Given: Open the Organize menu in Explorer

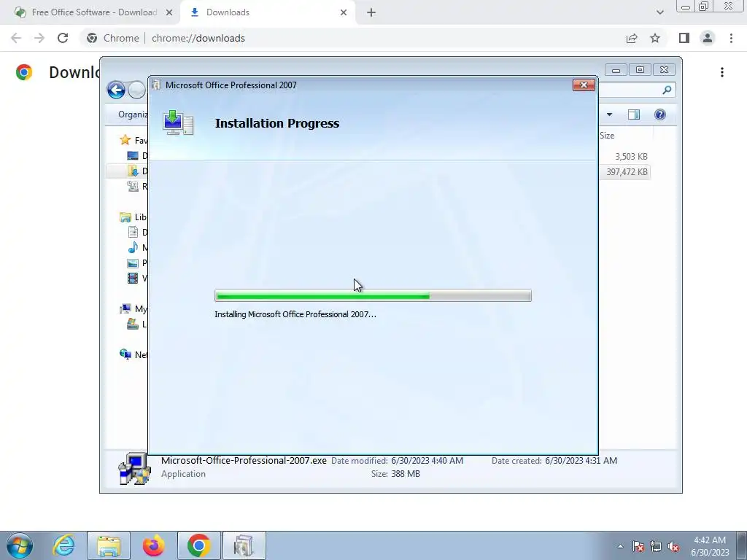Looking at the screenshot, I should click(133, 114).
